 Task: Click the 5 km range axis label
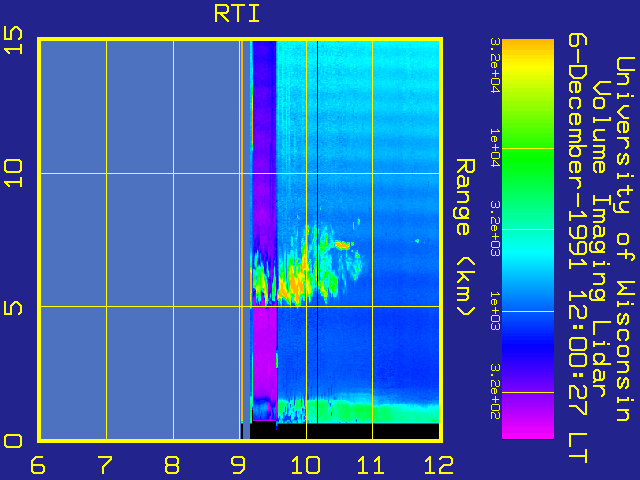coord(13,307)
